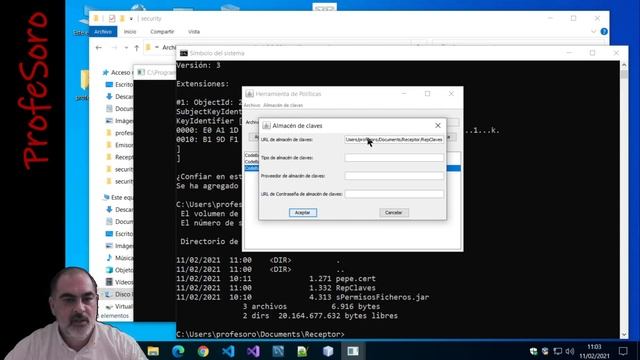Click the folder icon in File Explorer title bar

pos(96,18)
